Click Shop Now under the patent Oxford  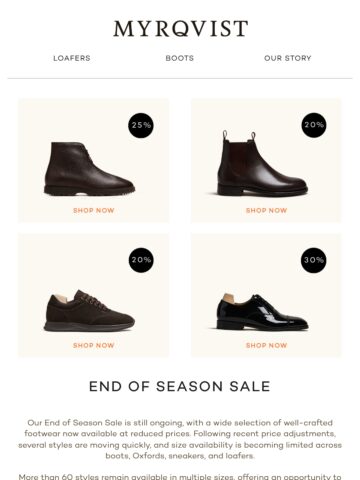click(266, 345)
